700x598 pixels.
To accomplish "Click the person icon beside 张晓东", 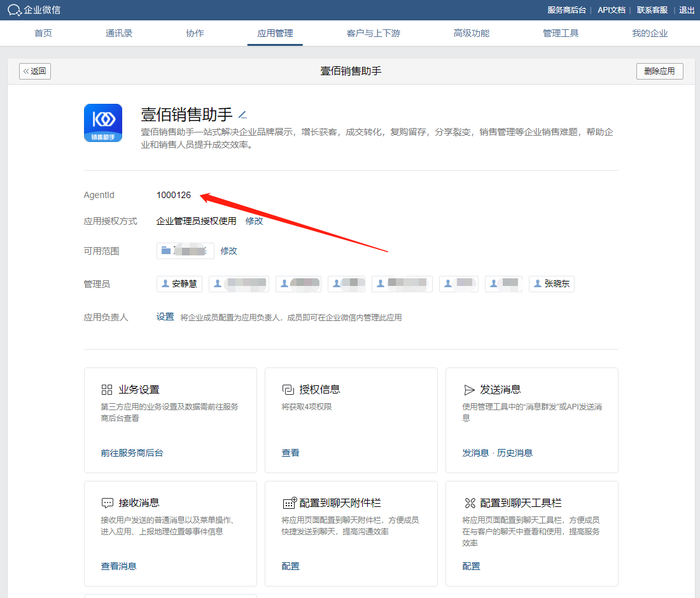I will (x=538, y=283).
